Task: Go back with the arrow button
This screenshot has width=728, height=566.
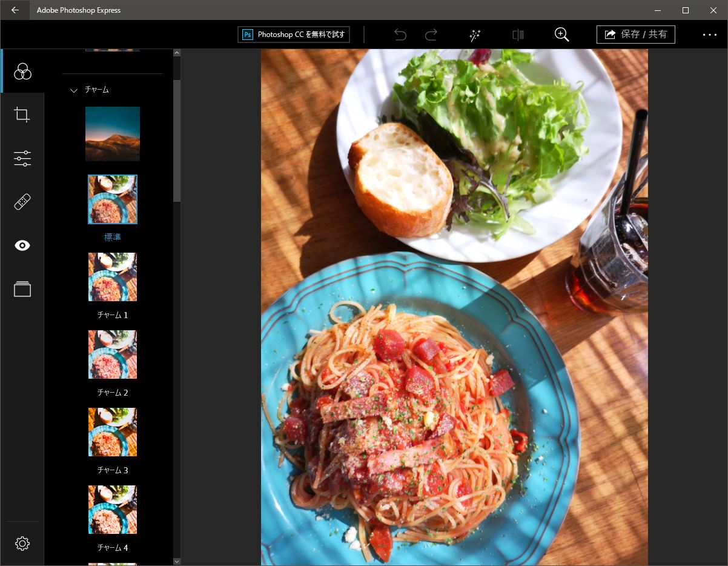Action: [x=15, y=10]
